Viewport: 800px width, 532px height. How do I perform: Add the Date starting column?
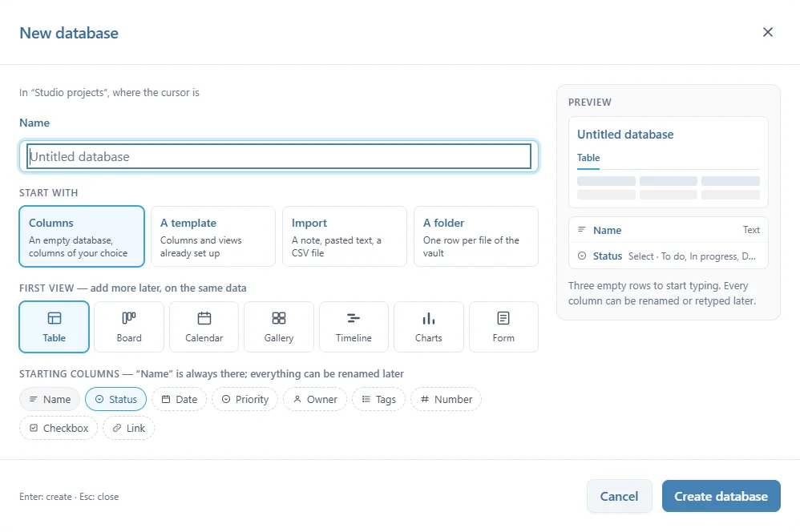(x=179, y=399)
